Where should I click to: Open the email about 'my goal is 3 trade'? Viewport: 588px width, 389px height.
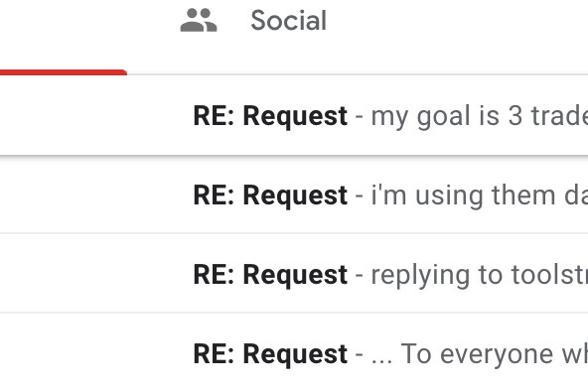pos(294,116)
